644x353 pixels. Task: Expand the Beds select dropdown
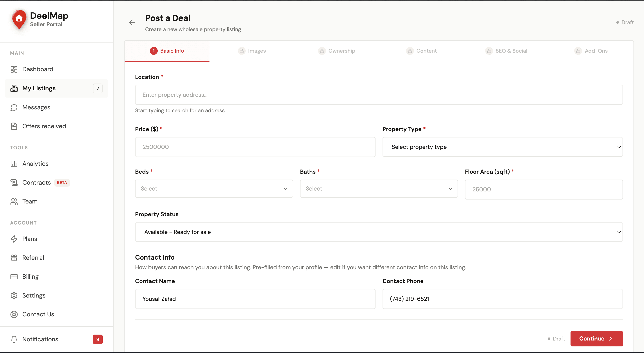pyautogui.click(x=214, y=189)
